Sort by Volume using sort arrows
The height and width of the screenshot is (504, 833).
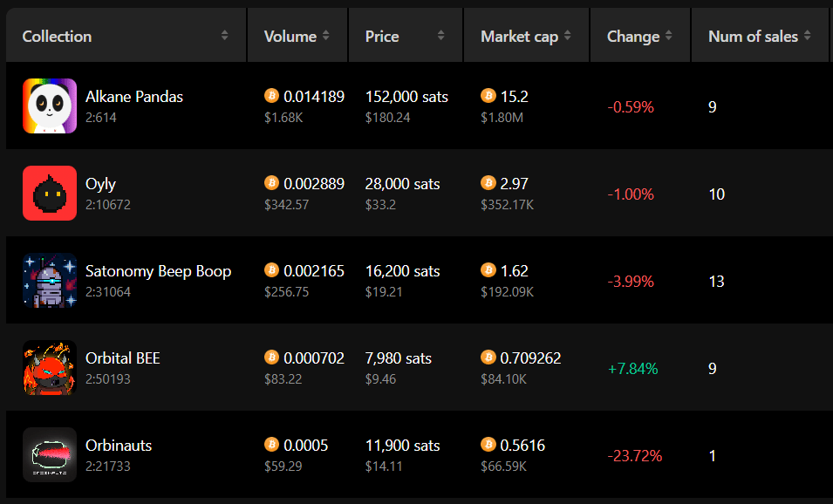[325, 36]
